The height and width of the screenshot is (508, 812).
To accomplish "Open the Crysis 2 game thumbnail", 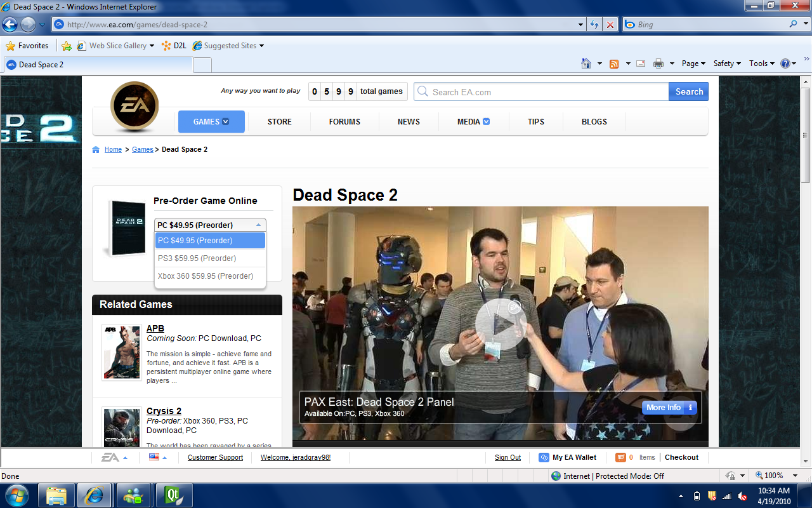I will point(122,428).
